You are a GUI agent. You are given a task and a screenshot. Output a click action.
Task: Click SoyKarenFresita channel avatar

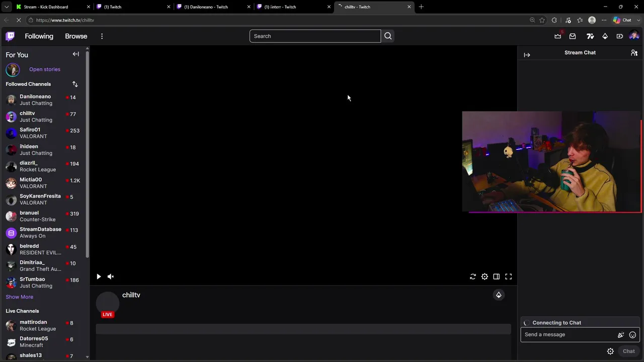(x=11, y=199)
